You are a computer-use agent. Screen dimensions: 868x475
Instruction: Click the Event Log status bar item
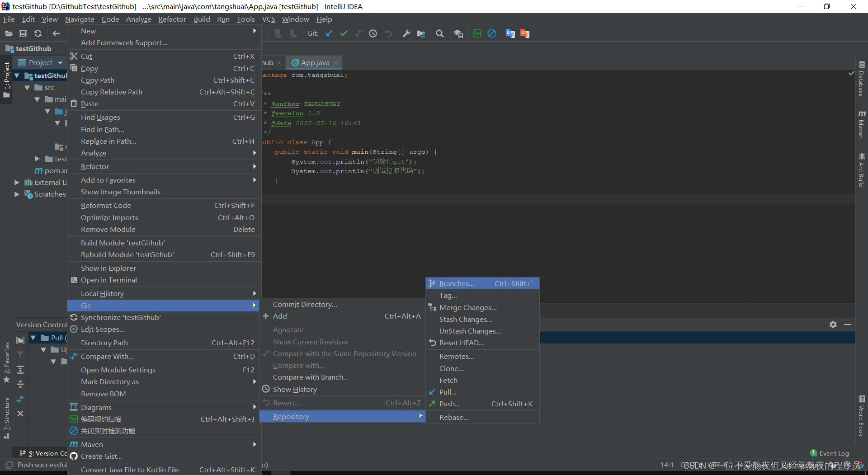click(x=830, y=453)
